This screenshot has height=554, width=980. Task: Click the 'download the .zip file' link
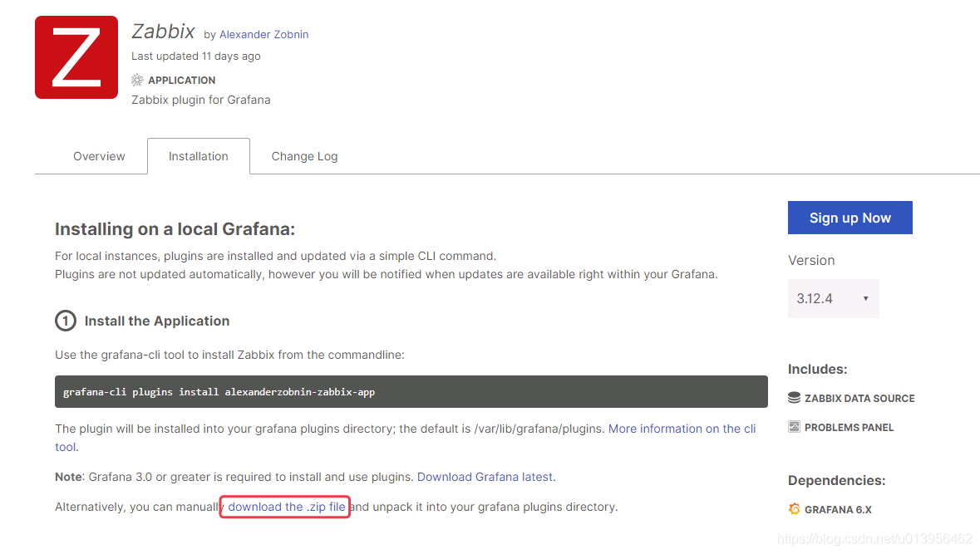[286, 507]
